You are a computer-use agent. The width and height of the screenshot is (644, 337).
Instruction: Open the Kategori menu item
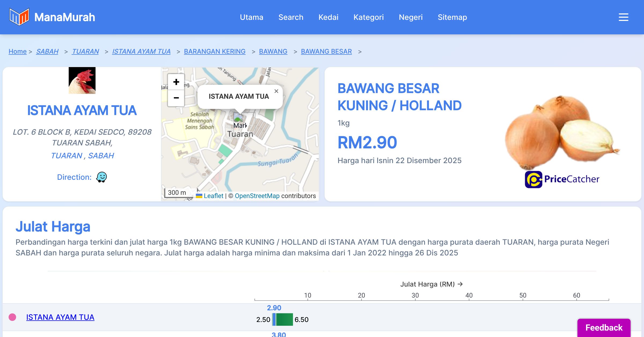coord(368,17)
